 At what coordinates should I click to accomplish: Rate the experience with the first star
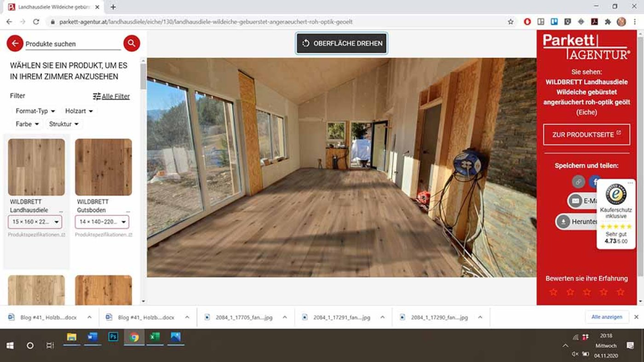pyautogui.click(x=553, y=292)
